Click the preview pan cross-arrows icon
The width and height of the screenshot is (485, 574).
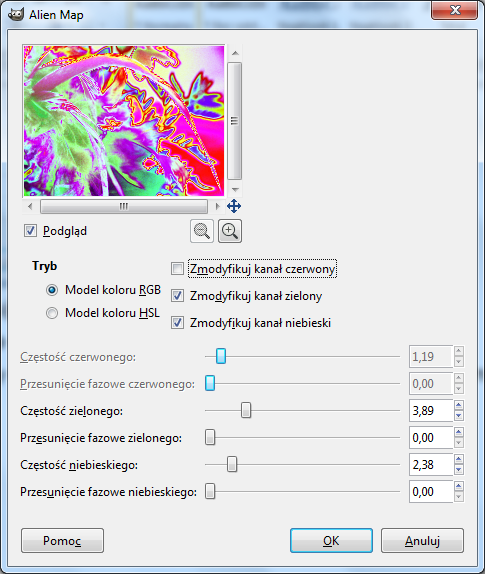pyautogui.click(x=234, y=206)
